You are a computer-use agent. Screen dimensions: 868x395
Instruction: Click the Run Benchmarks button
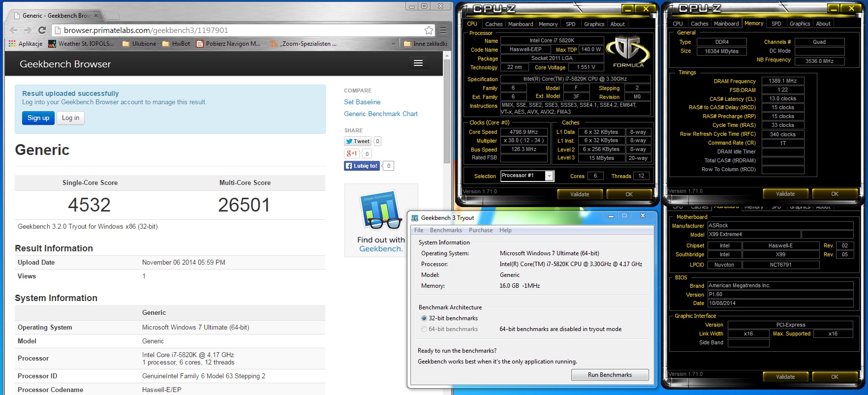coord(610,375)
